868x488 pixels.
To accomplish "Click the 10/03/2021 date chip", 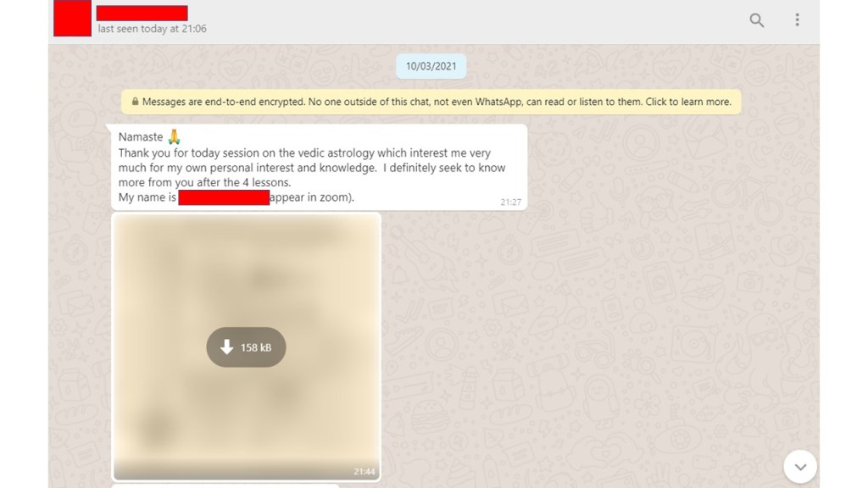I will 431,66.
